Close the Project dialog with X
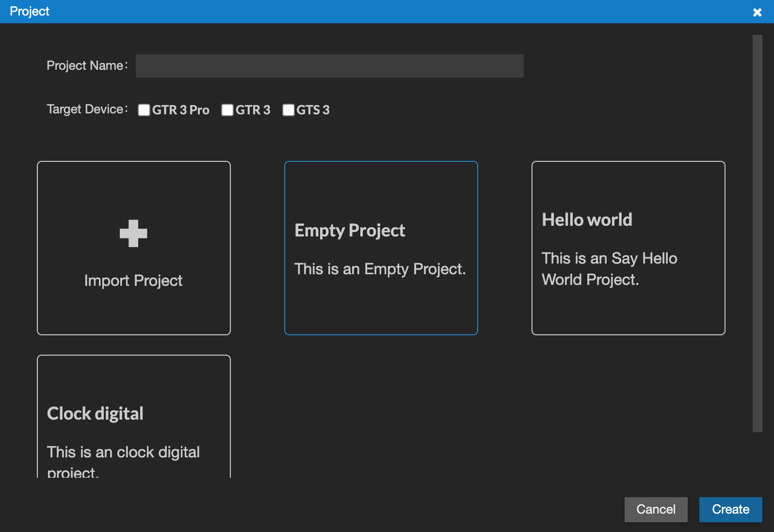774x532 pixels. (x=757, y=12)
